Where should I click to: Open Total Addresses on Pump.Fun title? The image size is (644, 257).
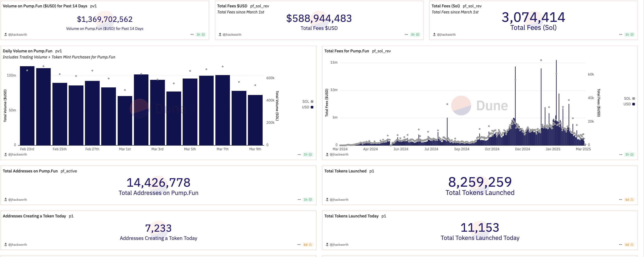click(30, 171)
